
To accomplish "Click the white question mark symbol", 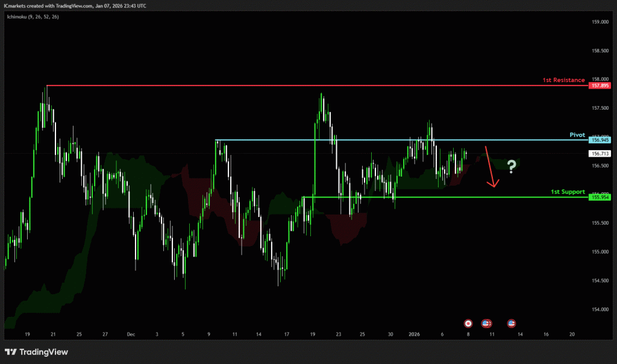I will pyautogui.click(x=512, y=166).
